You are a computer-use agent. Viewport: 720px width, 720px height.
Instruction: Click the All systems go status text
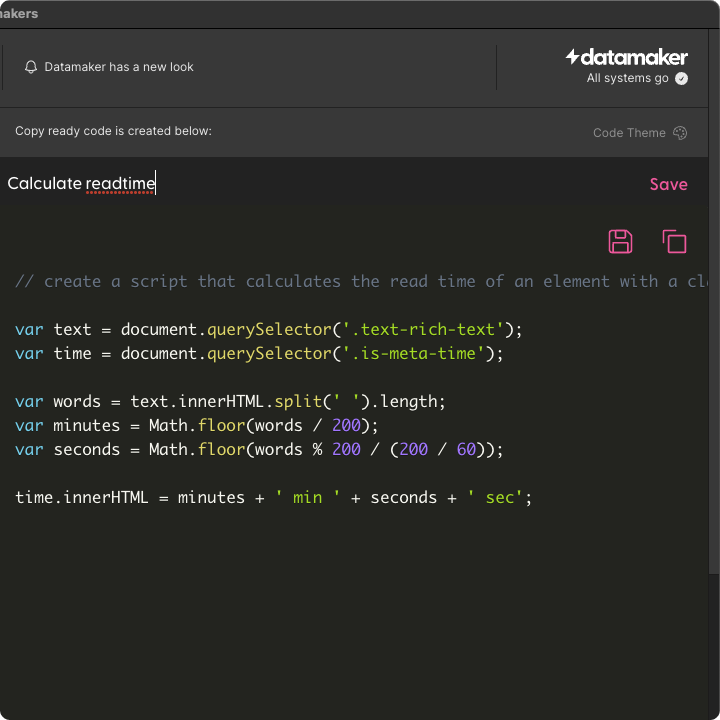[627, 78]
